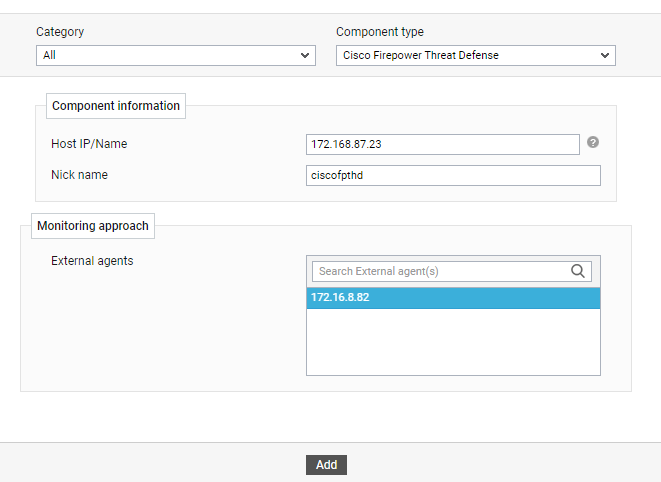Click the Nick name label
The image size is (661, 482).
pyautogui.click(x=79, y=175)
